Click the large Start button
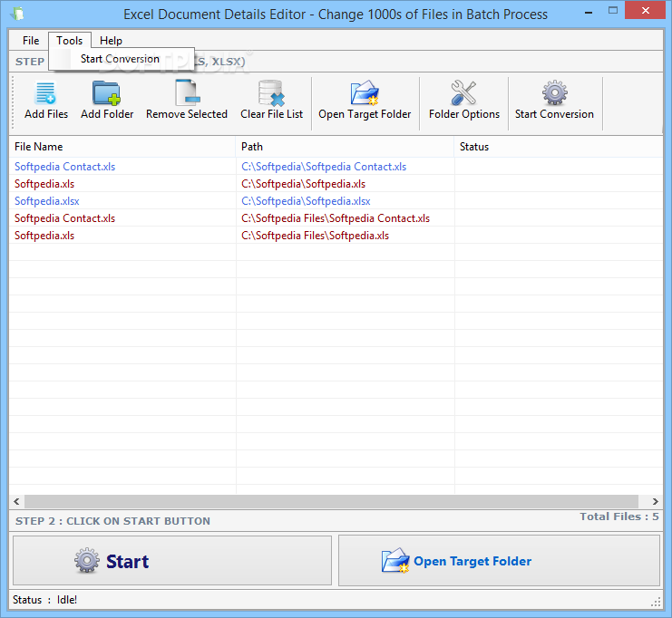The width and height of the screenshot is (672, 618). (172, 561)
